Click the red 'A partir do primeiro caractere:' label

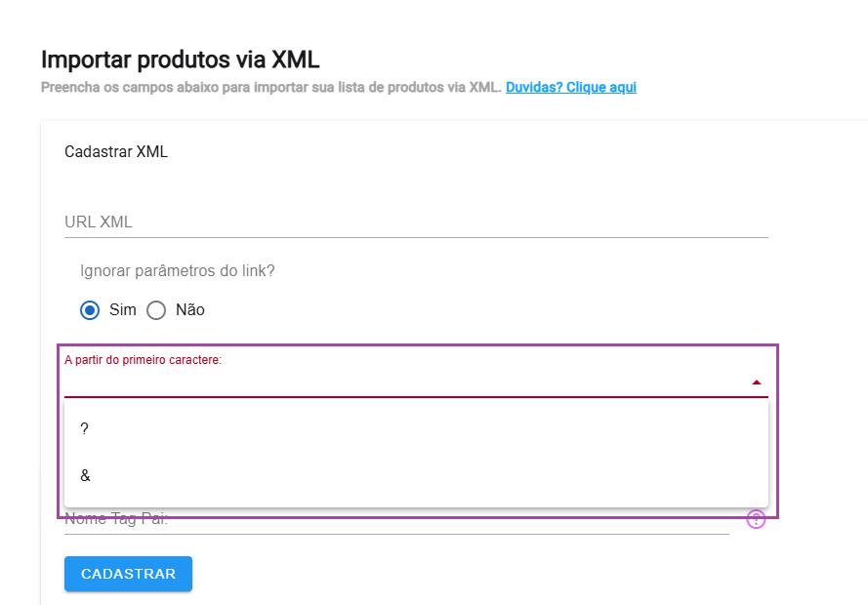(x=143, y=360)
